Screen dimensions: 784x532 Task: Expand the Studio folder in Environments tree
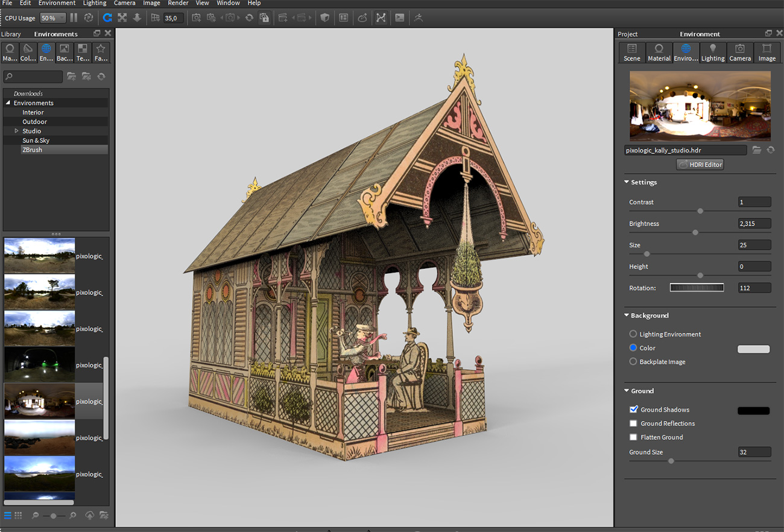tap(16, 131)
